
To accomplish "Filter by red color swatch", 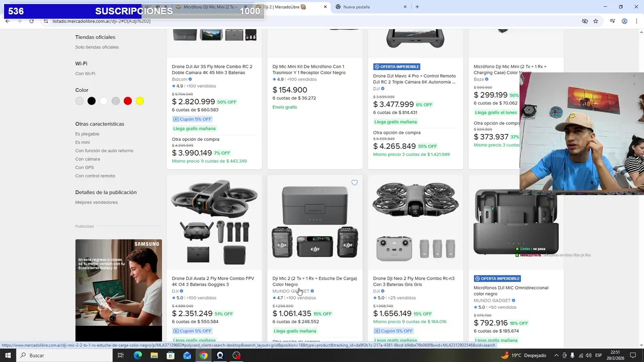I will pos(128,101).
